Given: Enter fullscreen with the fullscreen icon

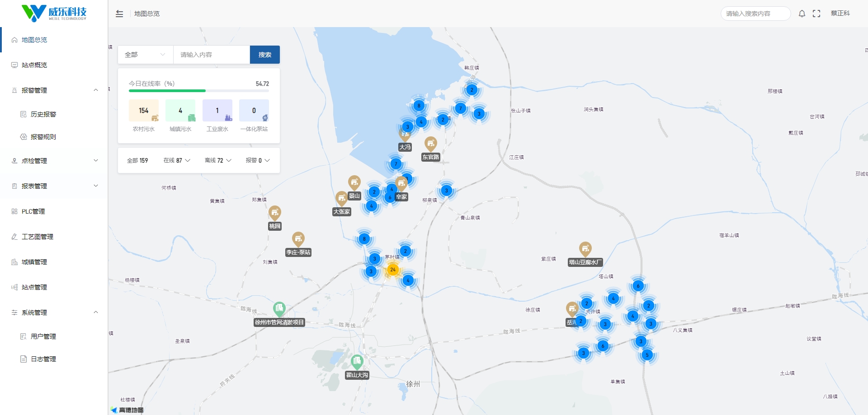Looking at the screenshot, I should (816, 14).
